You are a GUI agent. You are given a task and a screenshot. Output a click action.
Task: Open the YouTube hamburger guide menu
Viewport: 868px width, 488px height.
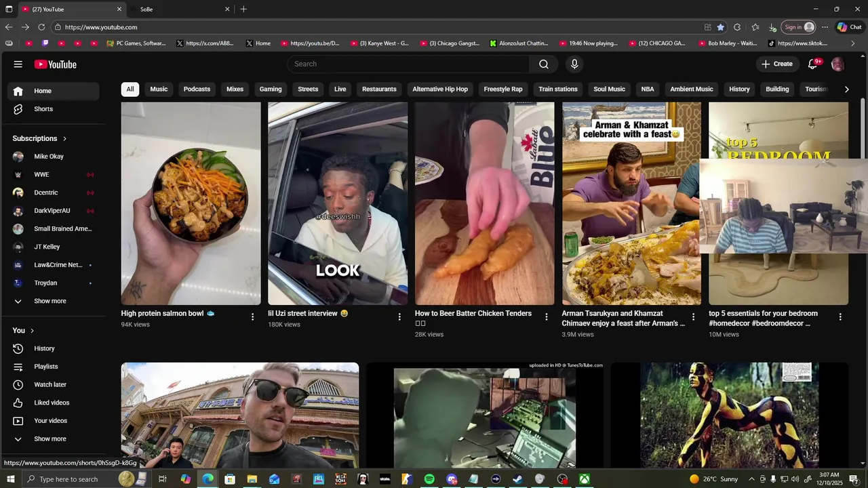[18, 64]
